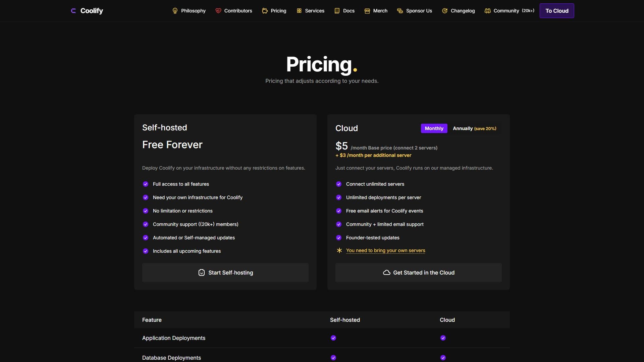
Task: Click Cloud checkmark in Application Deployments row
Action: 443,338
